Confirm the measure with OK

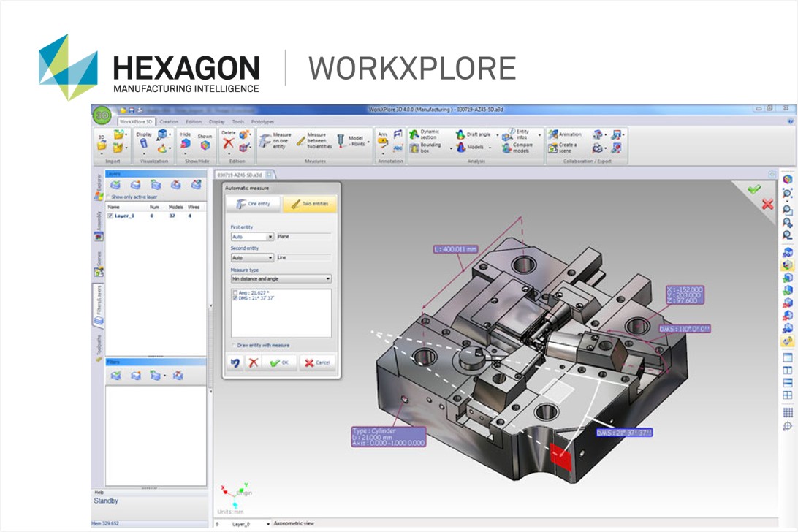coord(278,362)
